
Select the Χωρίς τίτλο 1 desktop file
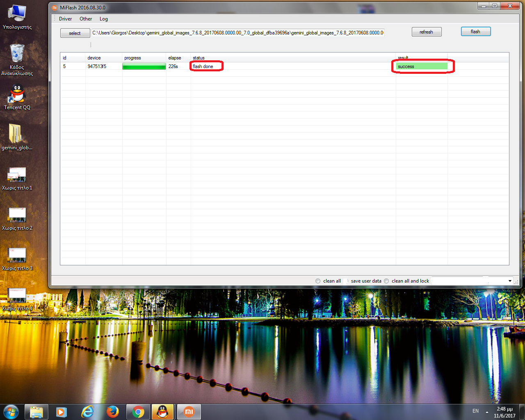coord(17,179)
